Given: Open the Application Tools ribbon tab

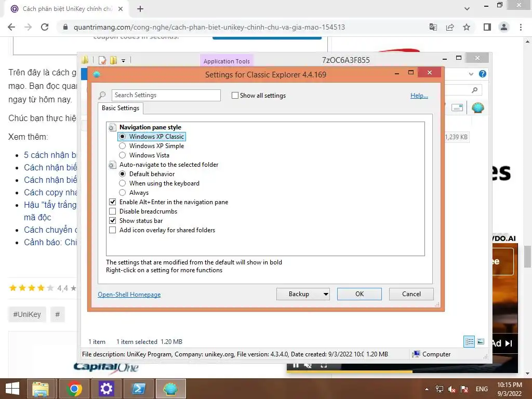Looking at the screenshot, I should click(227, 61).
